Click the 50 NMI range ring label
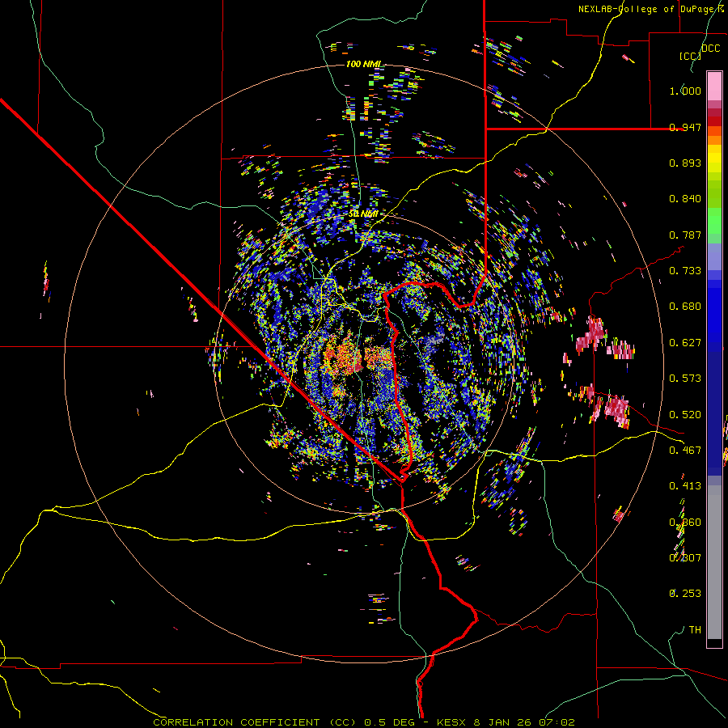 363,214
